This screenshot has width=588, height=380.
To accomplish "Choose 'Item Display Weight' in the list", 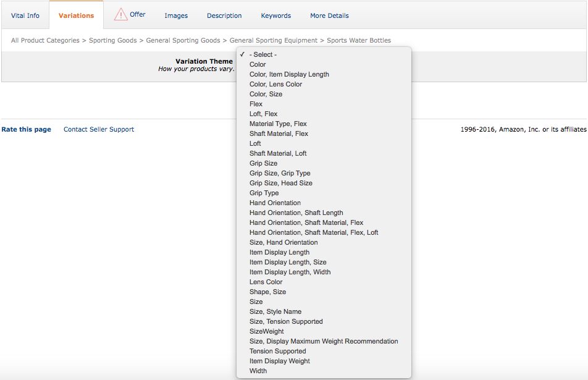I will click(x=280, y=361).
